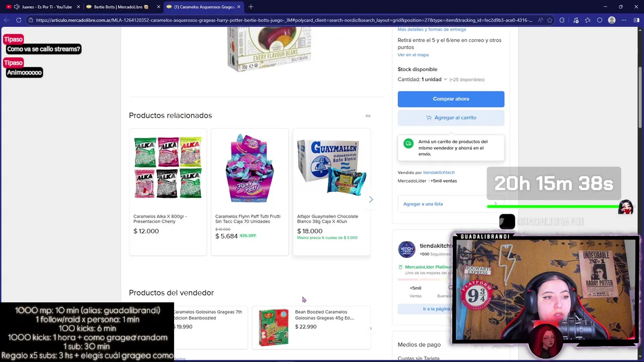Open browser settings and more menu
This screenshot has width=644, height=362.
tap(624, 20)
